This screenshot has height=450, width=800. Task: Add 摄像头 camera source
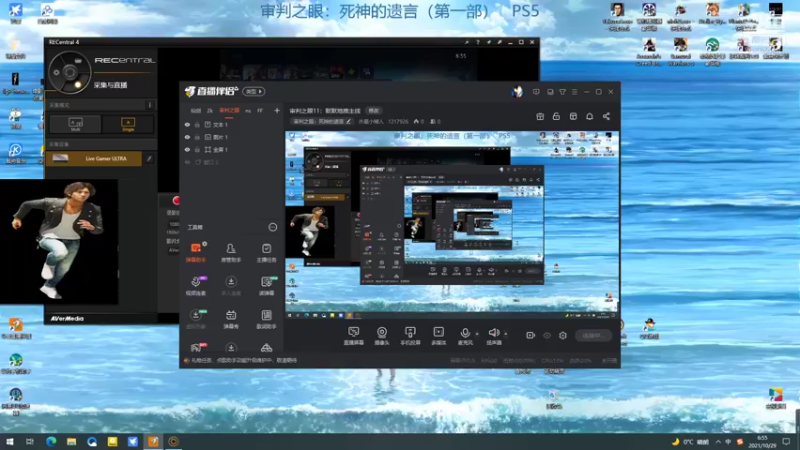(382, 336)
